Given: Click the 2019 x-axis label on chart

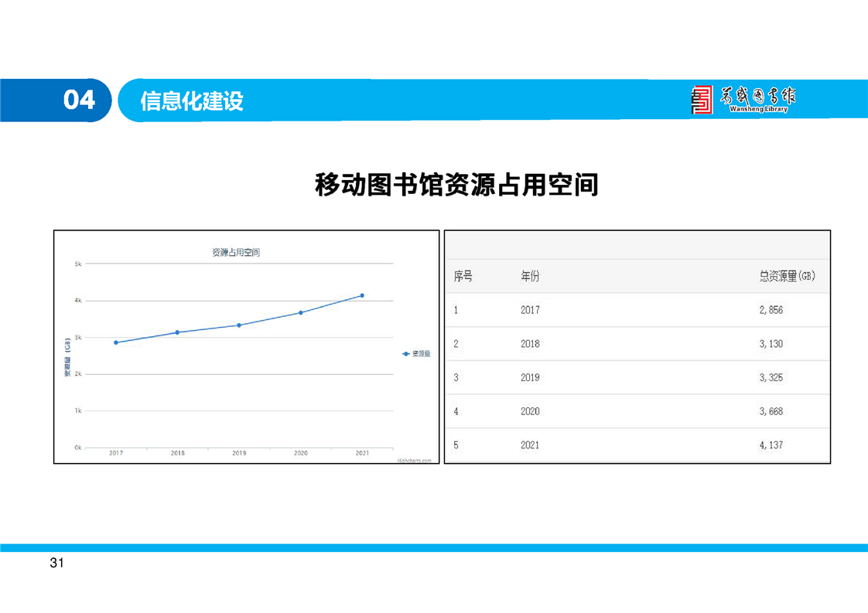Looking at the screenshot, I should [239, 452].
